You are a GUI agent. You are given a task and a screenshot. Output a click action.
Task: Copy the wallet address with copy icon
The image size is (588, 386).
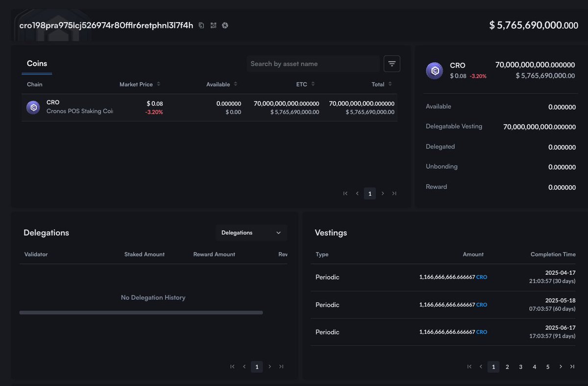201,26
